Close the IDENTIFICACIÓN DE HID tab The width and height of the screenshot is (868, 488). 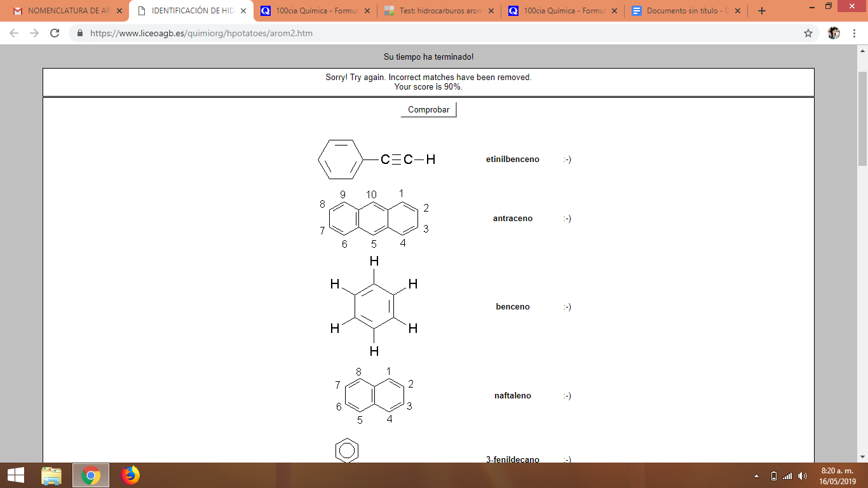(243, 11)
